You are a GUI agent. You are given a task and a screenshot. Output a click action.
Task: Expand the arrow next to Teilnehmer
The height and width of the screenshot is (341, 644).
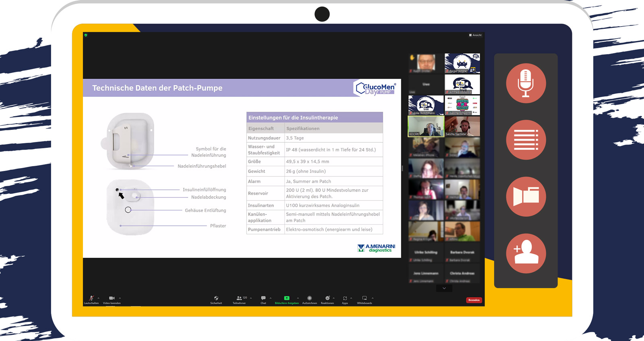(x=251, y=298)
